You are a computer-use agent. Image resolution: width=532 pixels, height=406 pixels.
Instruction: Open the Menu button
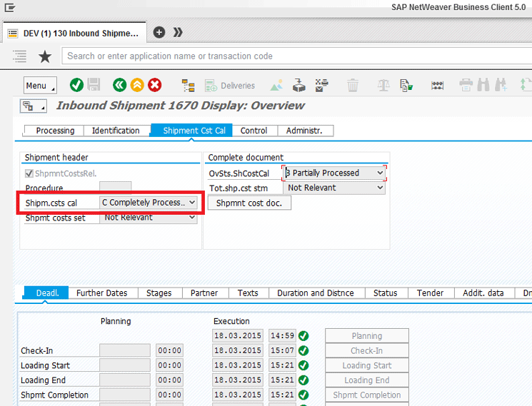(x=39, y=86)
